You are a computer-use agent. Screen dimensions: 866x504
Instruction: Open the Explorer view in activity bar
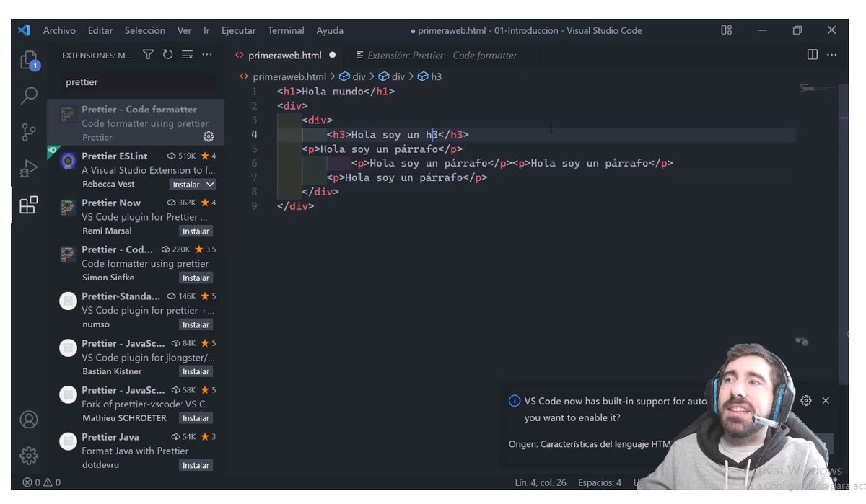click(x=29, y=60)
